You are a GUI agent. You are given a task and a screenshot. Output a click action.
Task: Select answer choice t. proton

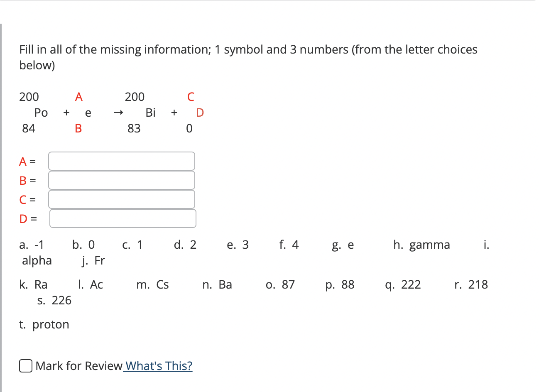44,324
